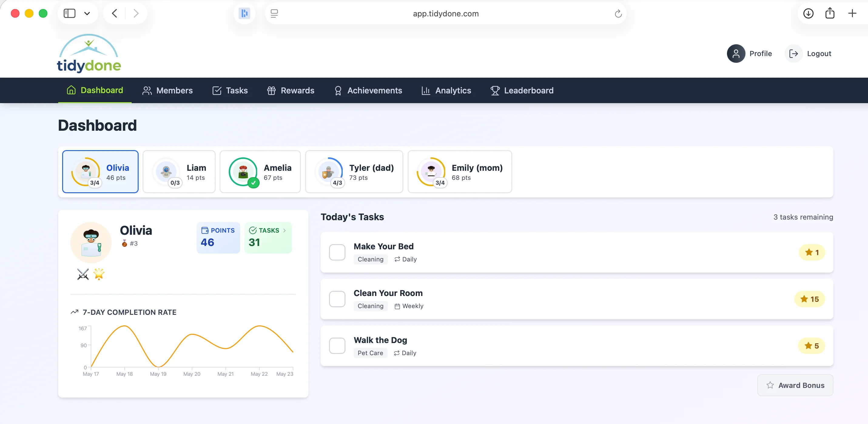
Task: Select Tyler (dad) member name
Action: pyautogui.click(x=371, y=168)
